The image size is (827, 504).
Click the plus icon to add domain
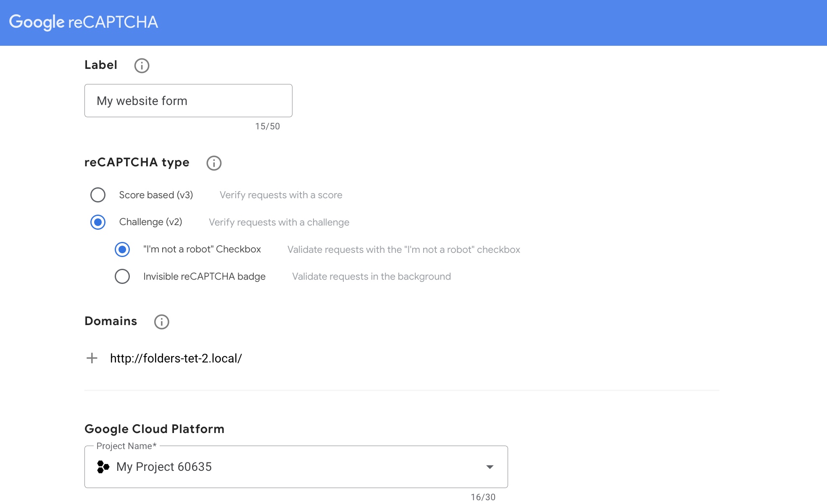point(92,358)
